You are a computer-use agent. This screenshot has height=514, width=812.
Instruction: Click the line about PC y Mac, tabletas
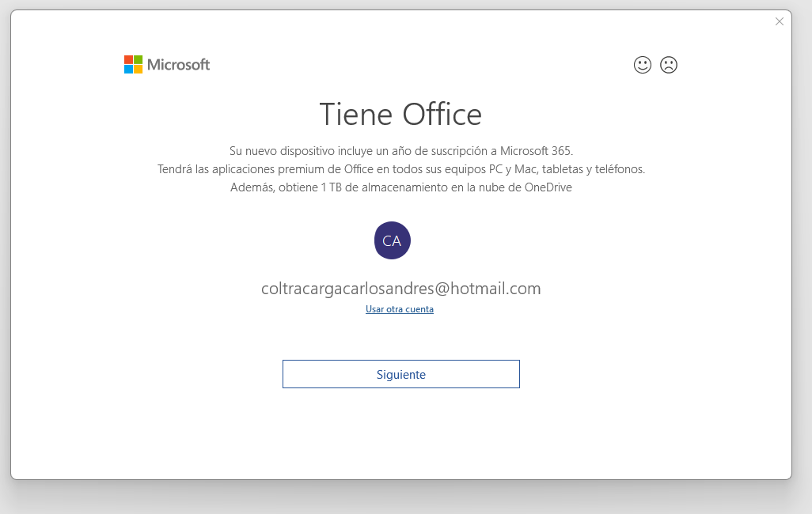400,169
